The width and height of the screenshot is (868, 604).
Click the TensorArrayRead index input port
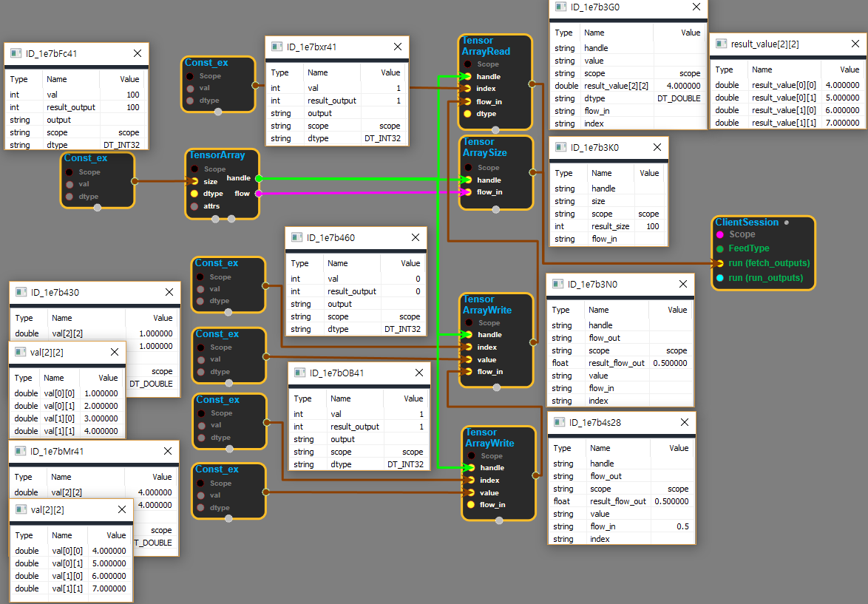click(467, 89)
